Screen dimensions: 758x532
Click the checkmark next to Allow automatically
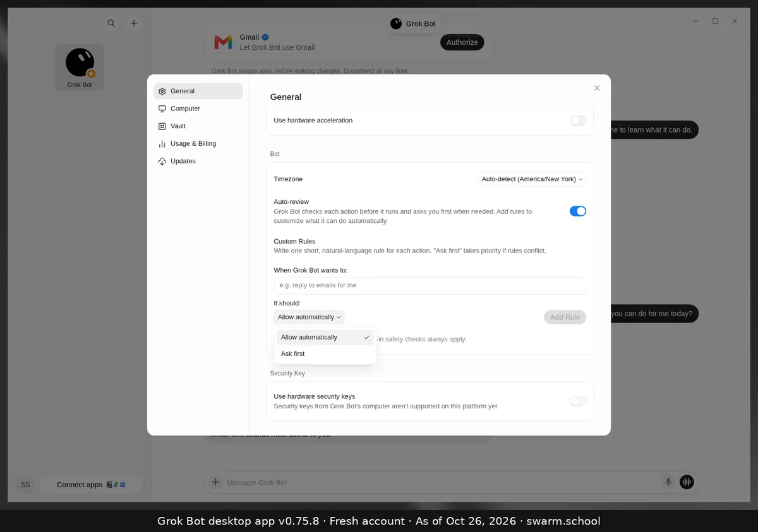click(366, 337)
